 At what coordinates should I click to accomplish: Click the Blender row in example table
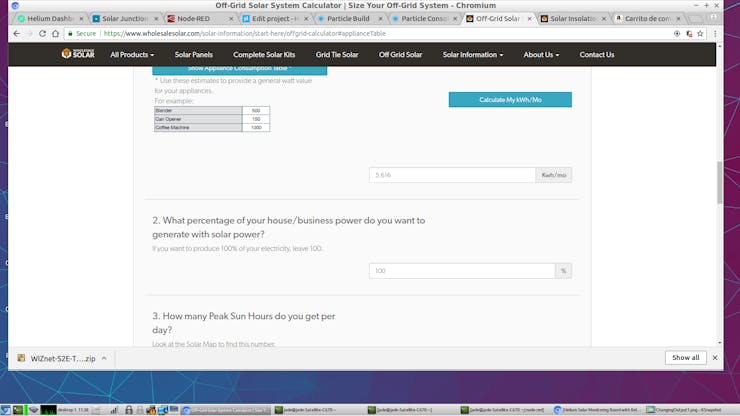tap(212, 110)
